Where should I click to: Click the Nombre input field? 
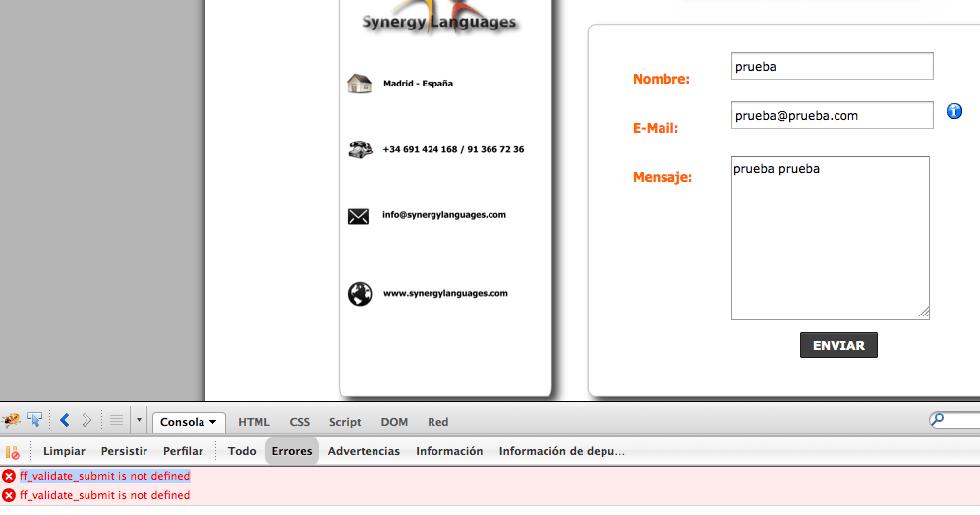point(832,66)
